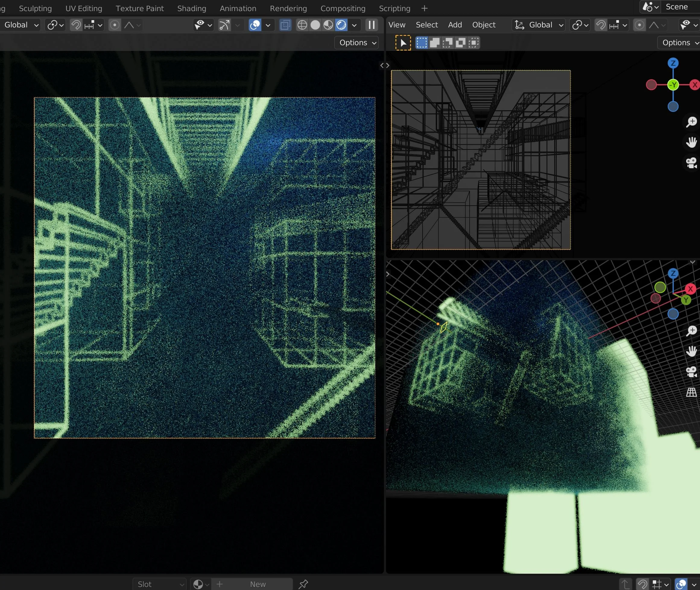Open Global transform orientation dropdown in right viewport
This screenshot has width=700, height=590.
click(x=539, y=25)
